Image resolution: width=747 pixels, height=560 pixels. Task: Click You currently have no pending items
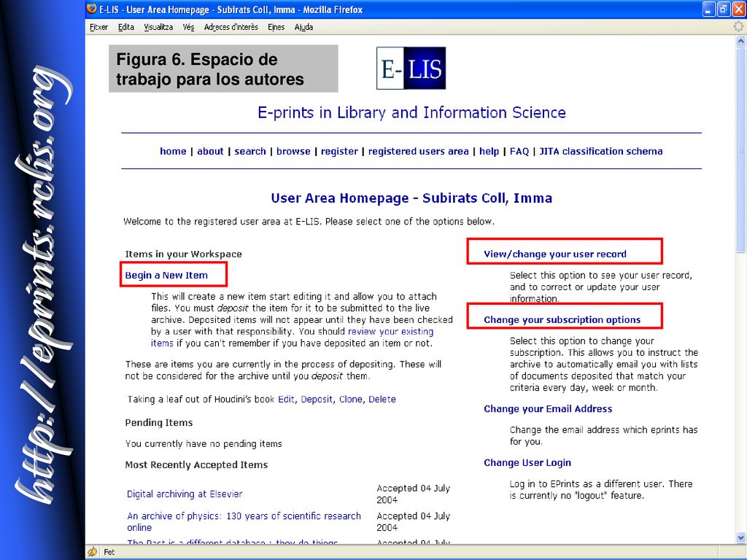tap(204, 444)
